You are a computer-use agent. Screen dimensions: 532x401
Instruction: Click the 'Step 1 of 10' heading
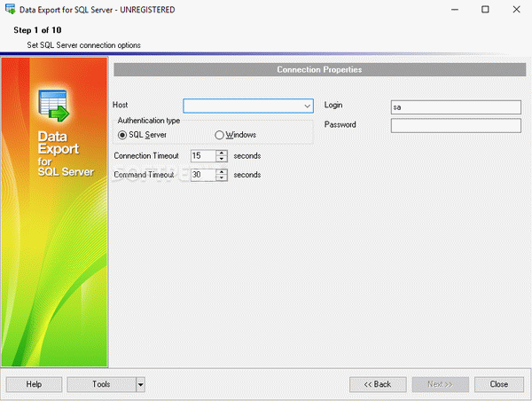pos(37,30)
